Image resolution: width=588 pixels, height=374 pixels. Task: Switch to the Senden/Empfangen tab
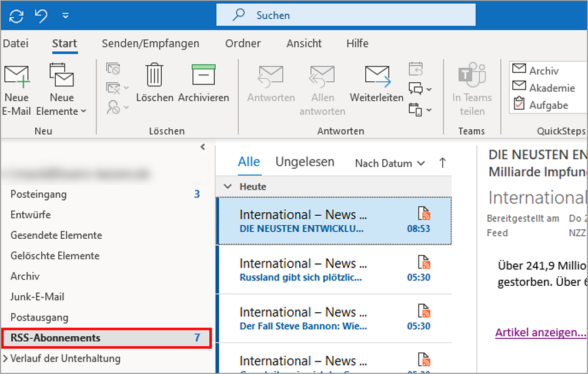pos(151,44)
